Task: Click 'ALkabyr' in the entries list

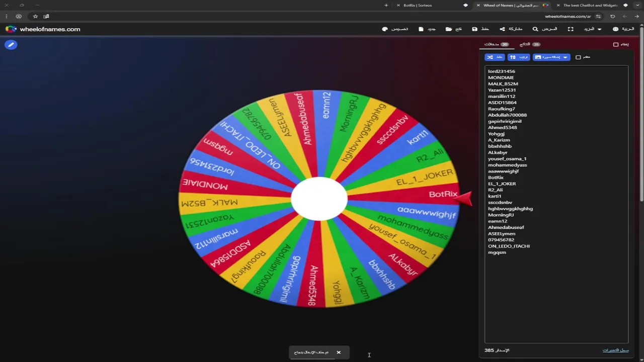Action: pos(498,152)
